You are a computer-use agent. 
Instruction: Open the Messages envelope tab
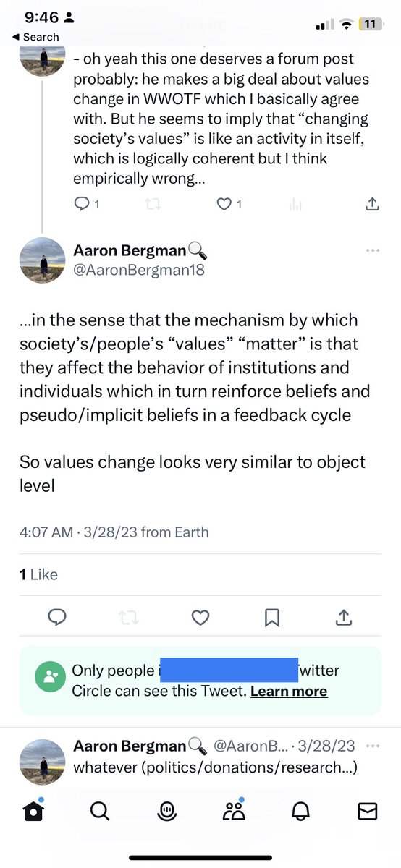367,812
